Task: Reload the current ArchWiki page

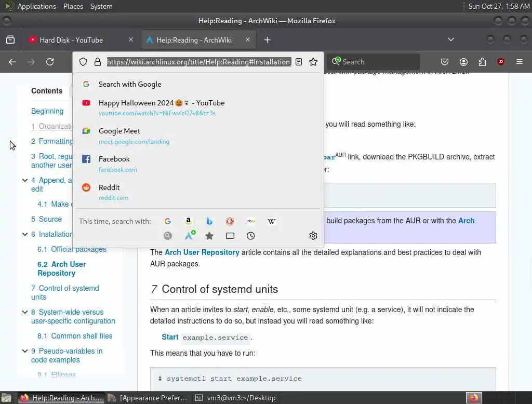Action: pos(50,62)
